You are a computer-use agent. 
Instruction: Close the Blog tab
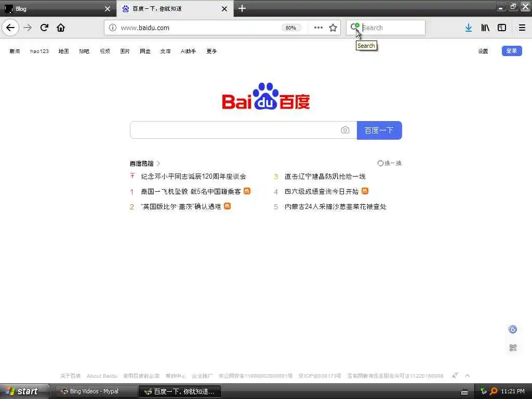coord(108,9)
